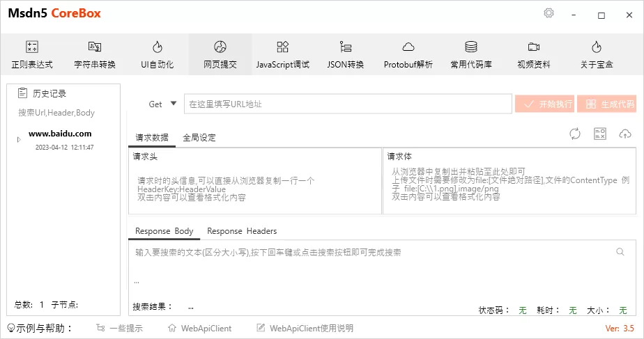Open the UI自动化 tool

[x=158, y=54]
